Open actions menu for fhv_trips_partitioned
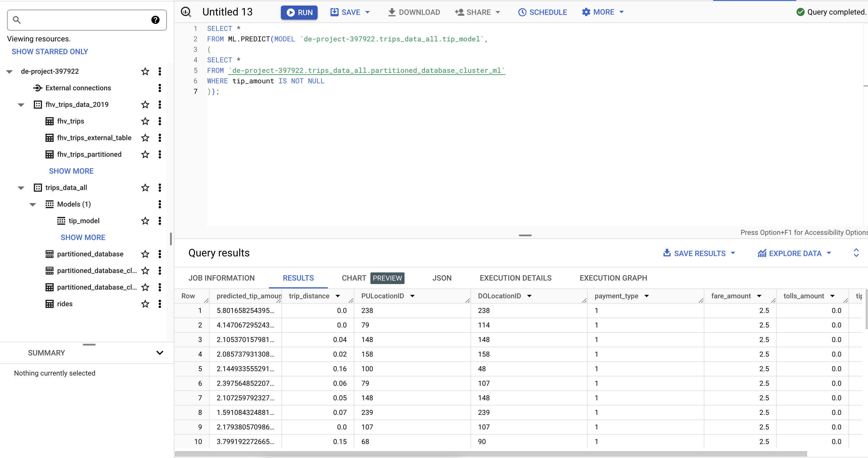 pyautogui.click(x=160, y=154)
